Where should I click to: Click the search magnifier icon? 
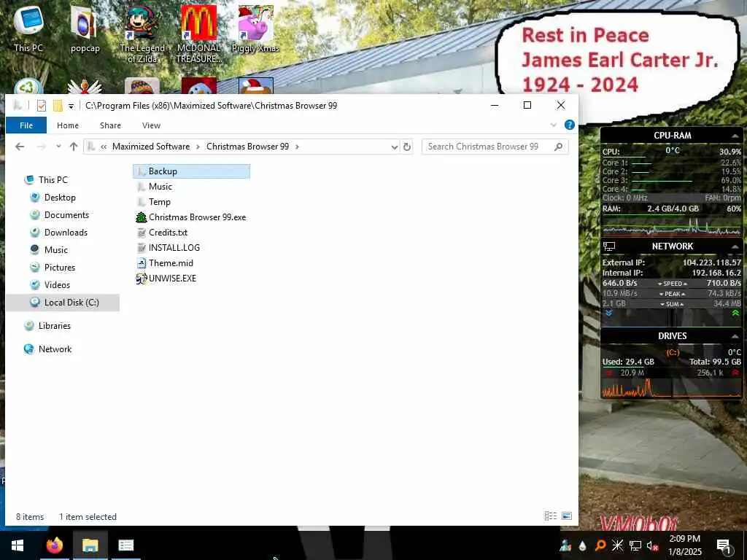558,147
